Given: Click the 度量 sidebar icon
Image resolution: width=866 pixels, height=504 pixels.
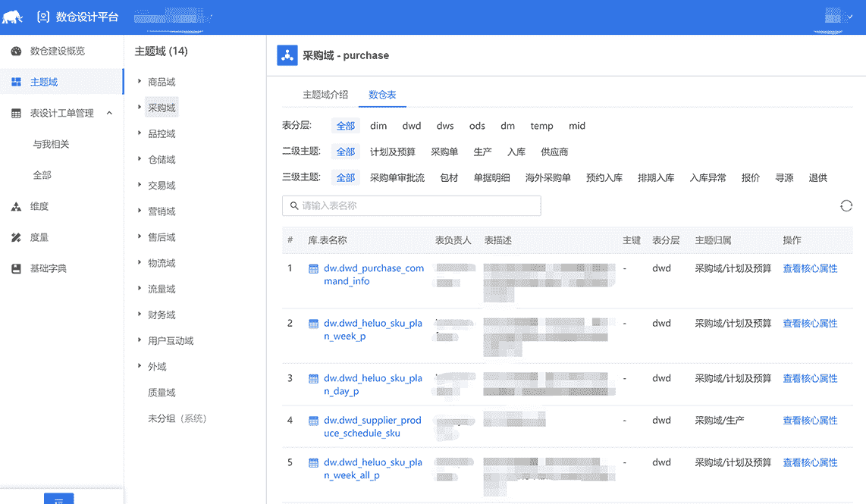Looking at the screenshot, I should pos(16,237).
